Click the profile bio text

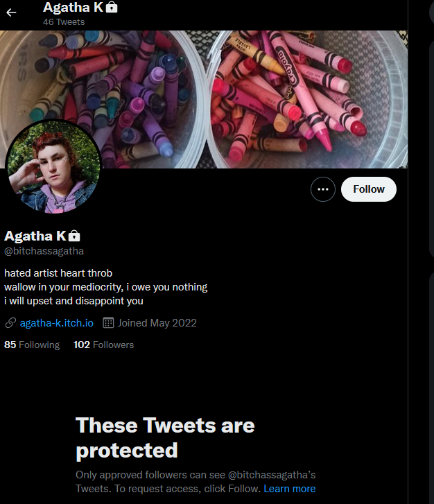point(106,287)
